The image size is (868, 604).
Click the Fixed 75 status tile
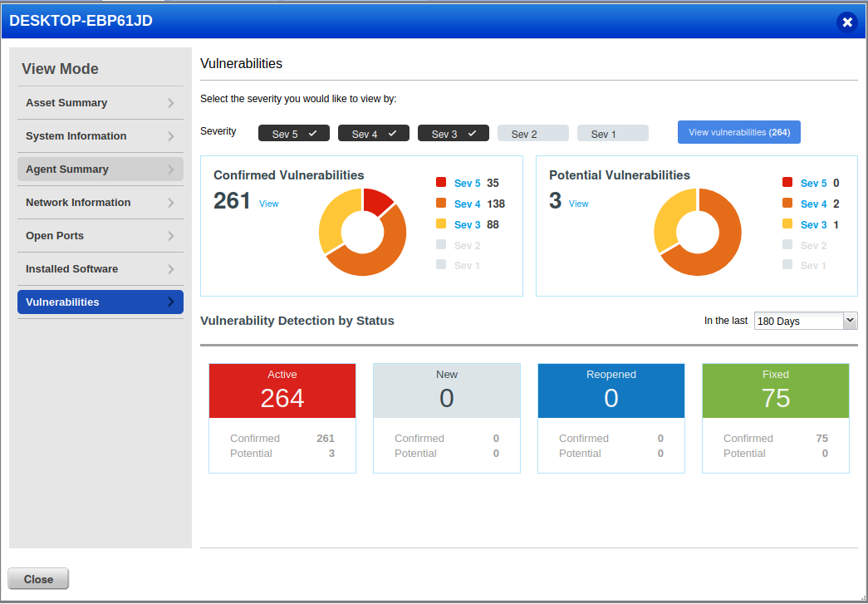click(776, 390)
